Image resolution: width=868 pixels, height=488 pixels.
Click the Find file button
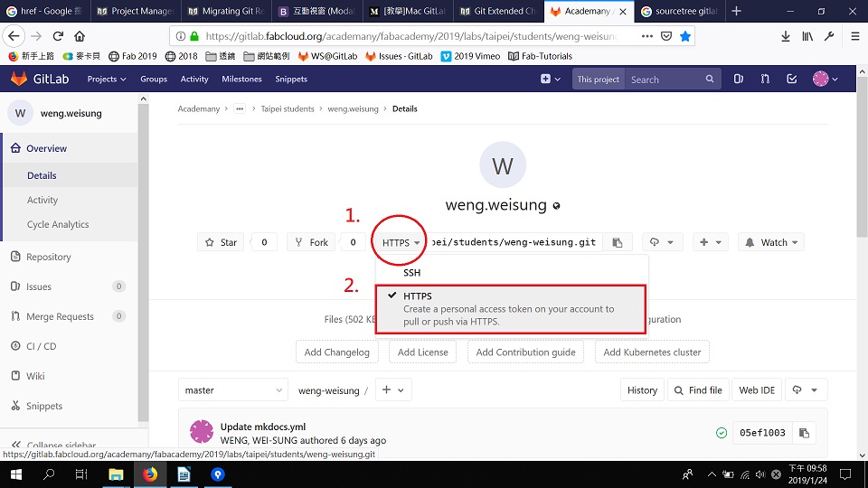pos(698,390)
